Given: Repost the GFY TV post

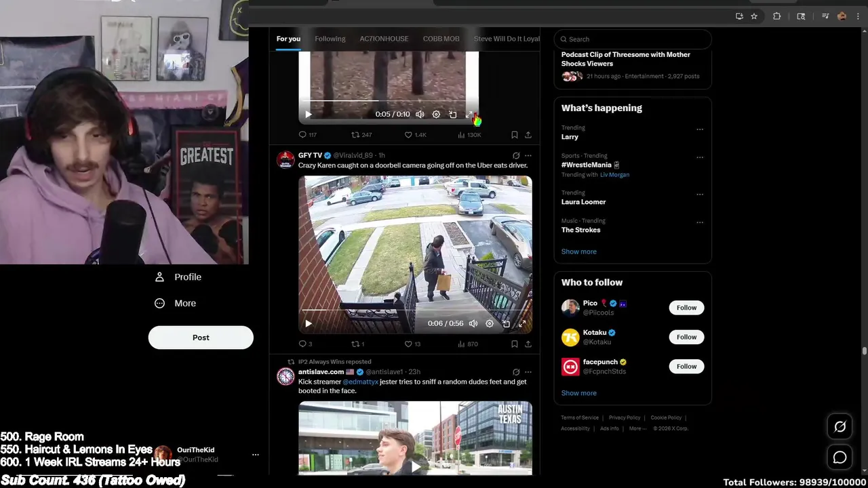Looking at the screenshot, I should pos(358,344).
